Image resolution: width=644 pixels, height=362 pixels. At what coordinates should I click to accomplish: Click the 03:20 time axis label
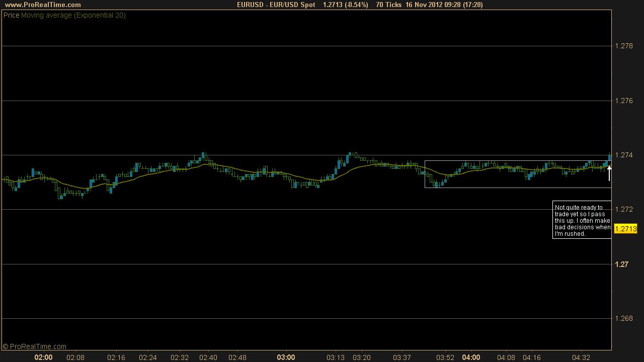(x=362, y=357)
